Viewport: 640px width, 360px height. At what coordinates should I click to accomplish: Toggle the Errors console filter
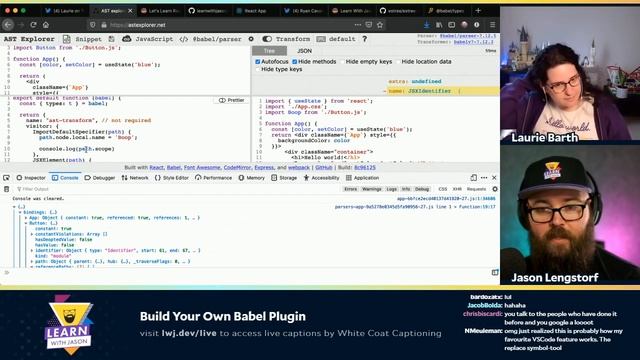click(x=350, y=189)
